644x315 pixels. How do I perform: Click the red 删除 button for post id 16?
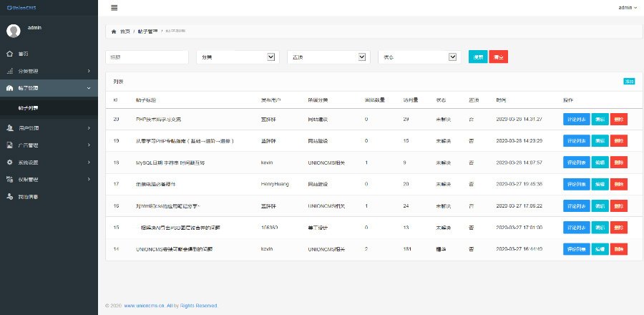(618, 205)
